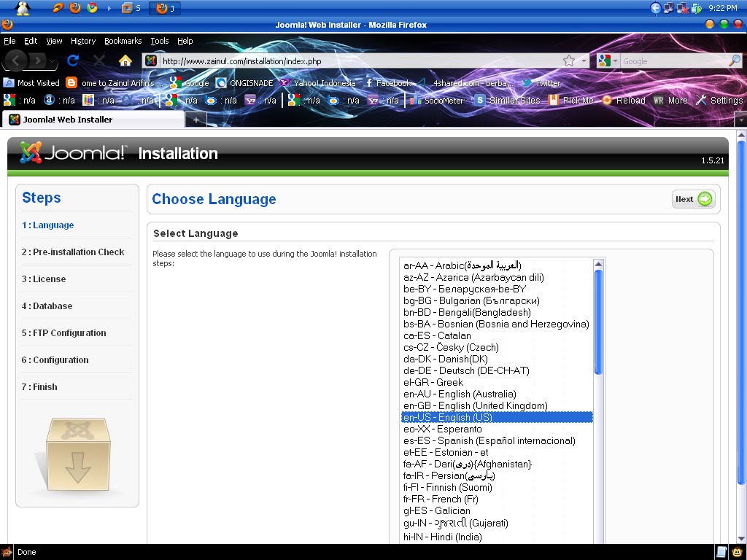Image resolution: width=747 pixels, height=560 pixels.
Task: Click the search magnifier icon
Action: pyautogui.click(x=734, y=61)
